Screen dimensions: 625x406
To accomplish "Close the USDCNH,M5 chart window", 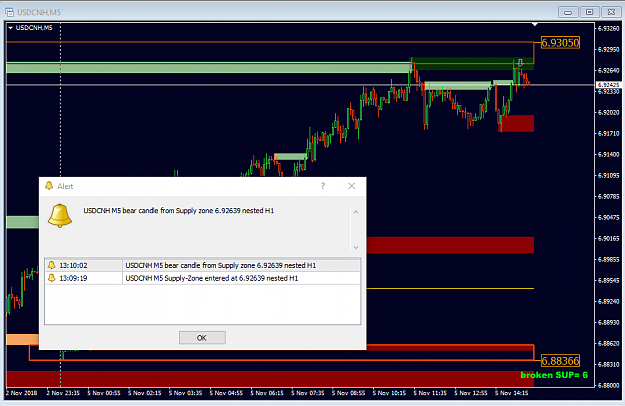I will (611, 12).
